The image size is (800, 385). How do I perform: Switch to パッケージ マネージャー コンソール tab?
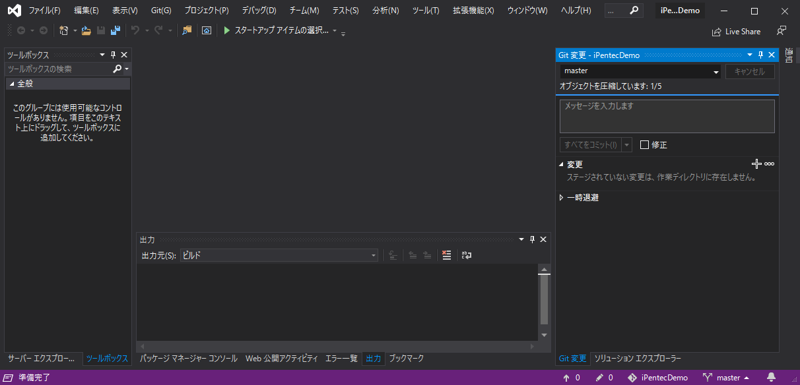[189, 358]
